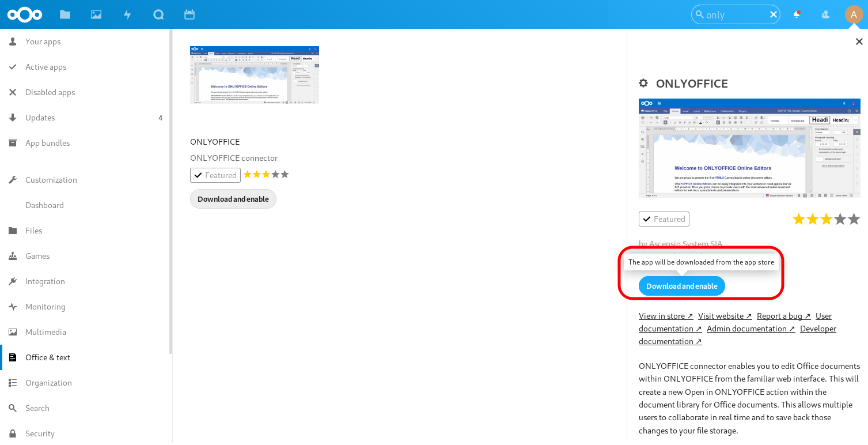The width and height of the screenshot is (868, 445).
Task: Open the ONLYOFFICE thumbnail in app list
Action: [x=255, y=75]
